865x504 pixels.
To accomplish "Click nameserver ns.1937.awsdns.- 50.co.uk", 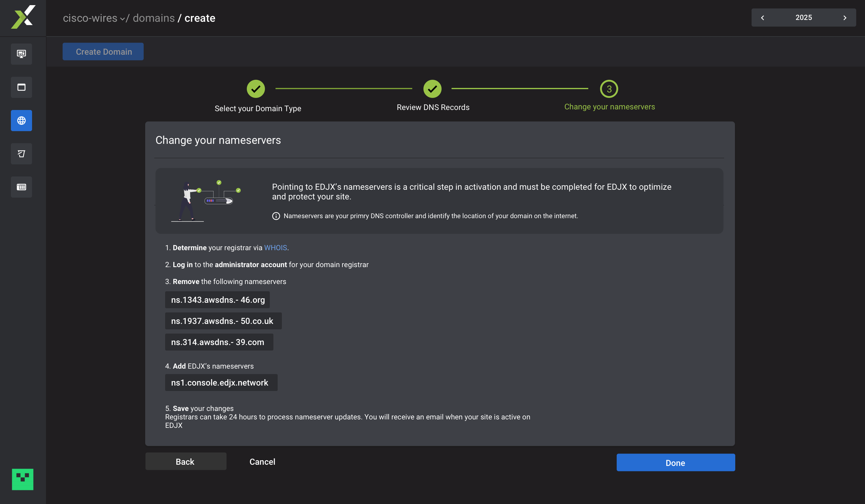I will click(x=224, y=321).
